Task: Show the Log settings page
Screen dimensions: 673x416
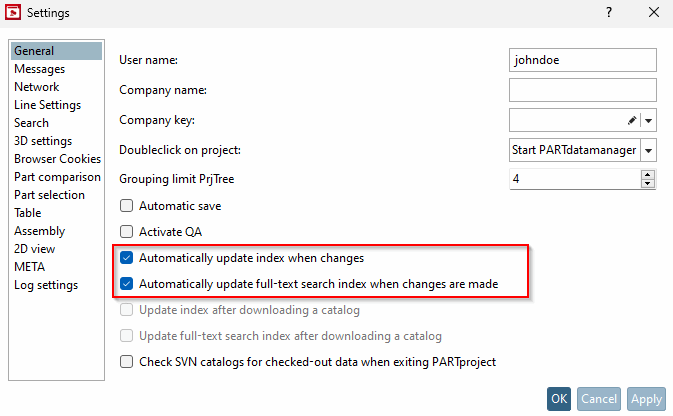Action: pyautogui.click(x=46, y=285)
